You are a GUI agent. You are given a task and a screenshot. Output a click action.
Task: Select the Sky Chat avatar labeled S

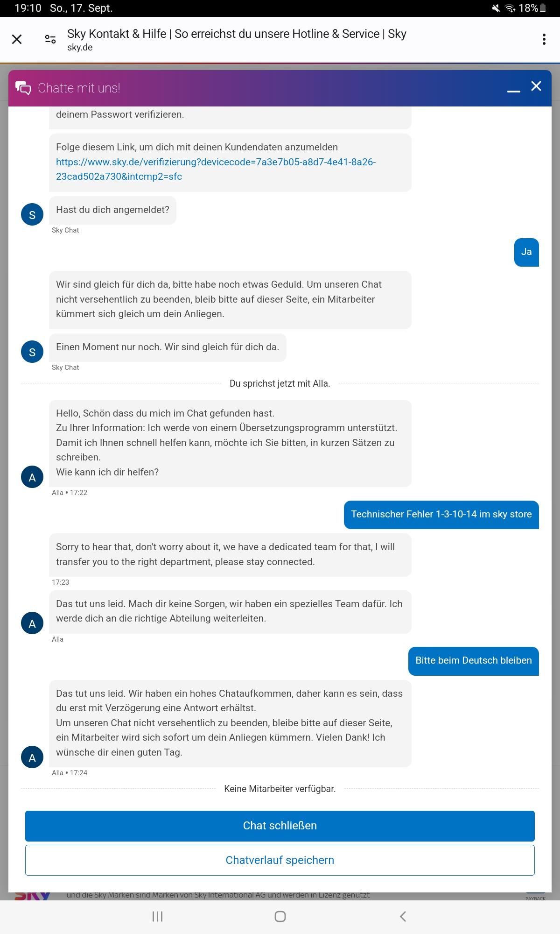tap(32, 215)
